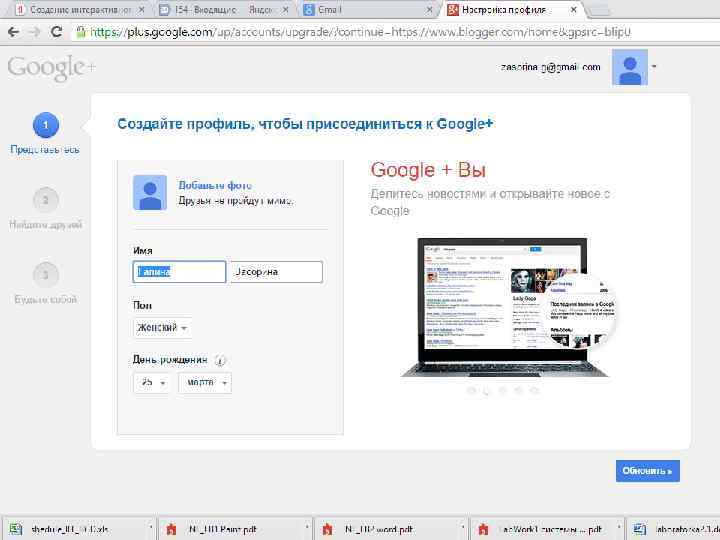Expand menu arrow of LabWork1 pdf download
720x540 pixels.
pyautogui.click(x=619, y=528)
